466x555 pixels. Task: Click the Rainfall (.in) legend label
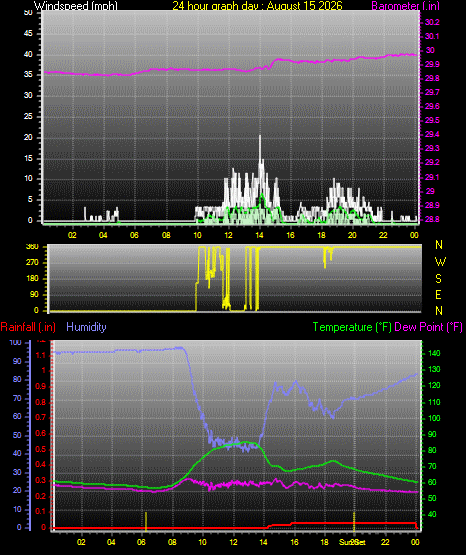pyautogui.click(x=28, y=327)
